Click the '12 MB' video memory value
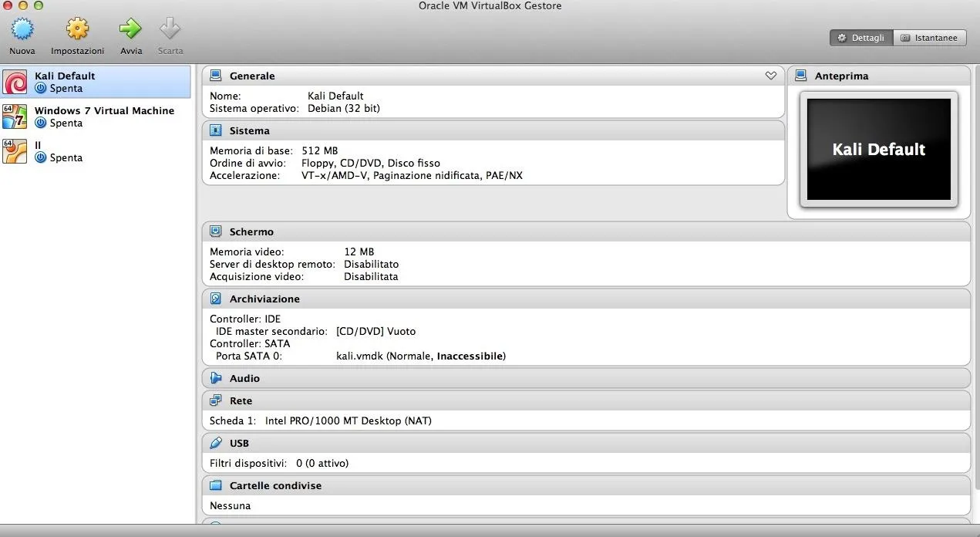The height and width of the screenshot is (537, 980). (359, 252)
